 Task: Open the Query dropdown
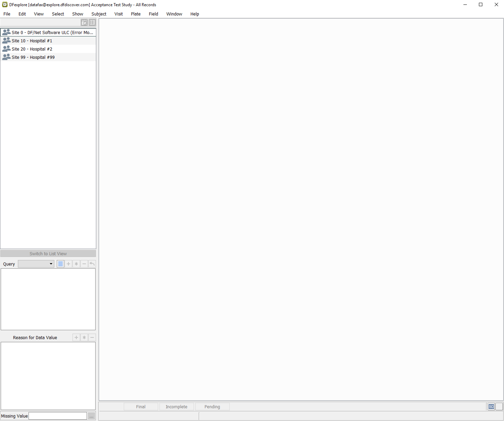[36, 264]
